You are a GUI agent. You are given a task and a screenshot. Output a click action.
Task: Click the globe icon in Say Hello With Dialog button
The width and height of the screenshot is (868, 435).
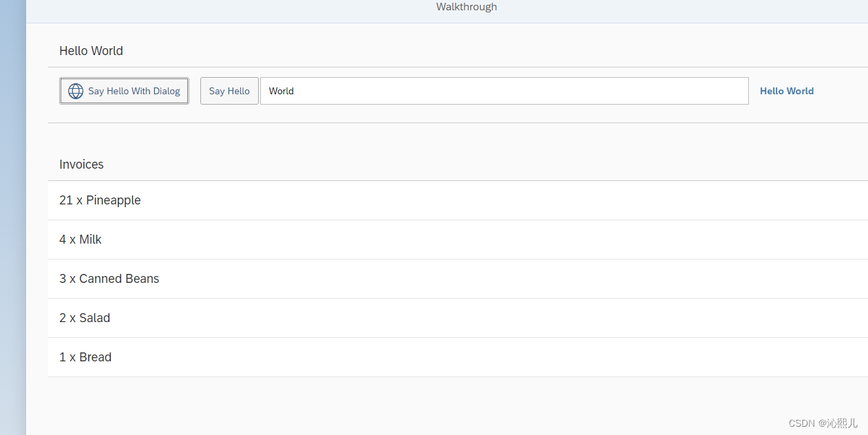point(75,91)
